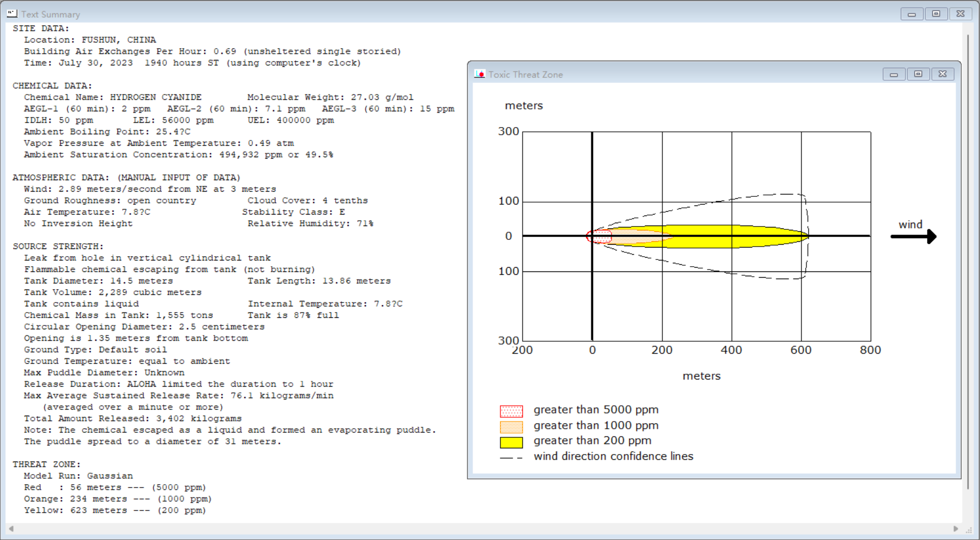Image resolution: width=980 pixels, height=540 pixels.
Task: Click the red 5000 ppm legend swatch
Action: point(511,411)
